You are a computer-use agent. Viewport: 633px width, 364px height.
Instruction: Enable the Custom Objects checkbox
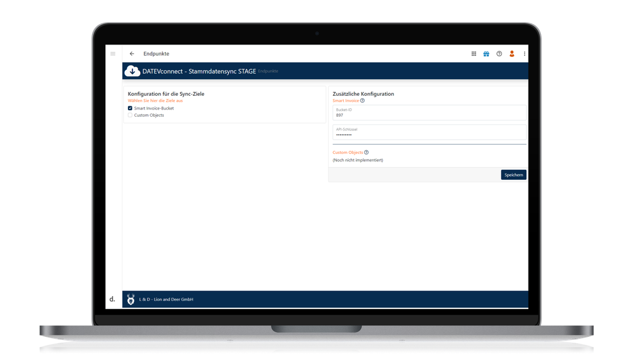point(130,115)
